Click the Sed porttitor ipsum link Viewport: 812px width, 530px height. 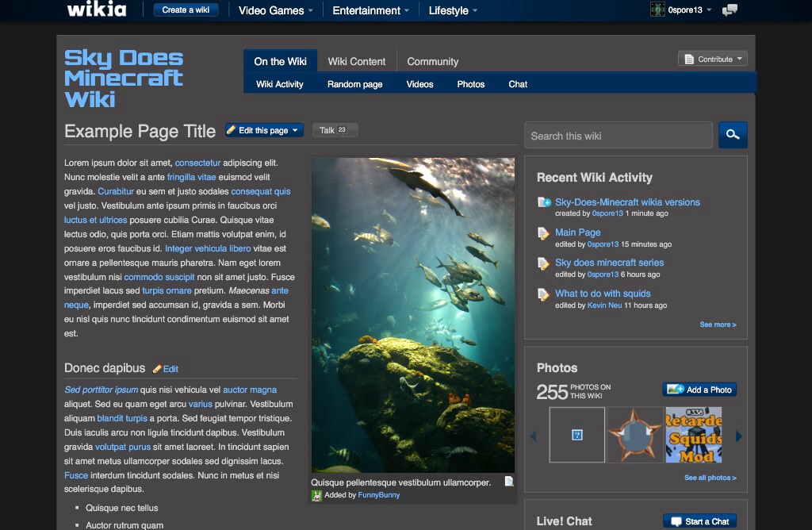coord(101,390)
